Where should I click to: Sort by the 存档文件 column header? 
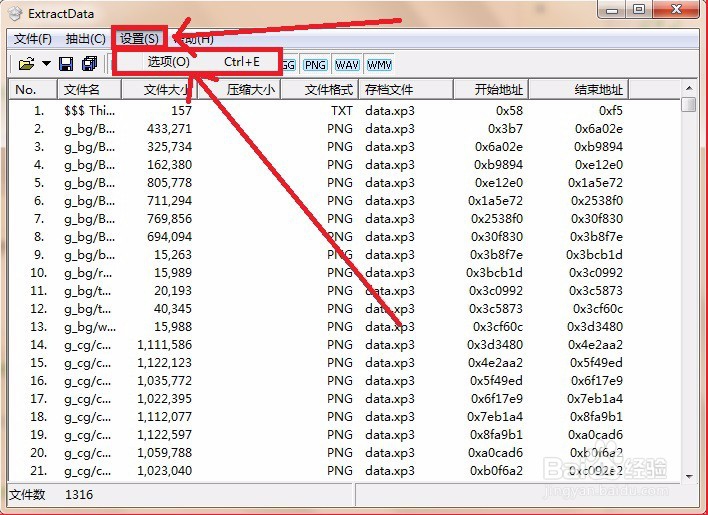(406, 89)
